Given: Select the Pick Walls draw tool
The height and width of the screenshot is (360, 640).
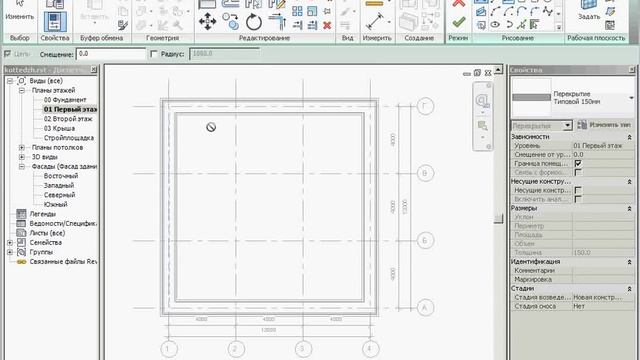Looking at the screenshot, I should click(x=534, y=25).
